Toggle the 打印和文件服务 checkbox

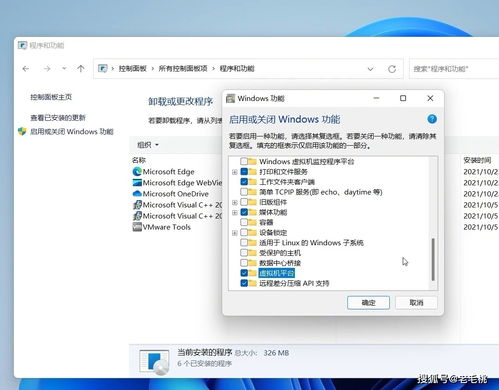(244, 172)
